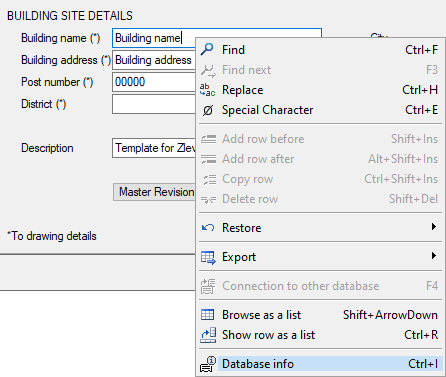Click the Master Revision button
The height and width of the screenshot is (377, 446).
154,192
